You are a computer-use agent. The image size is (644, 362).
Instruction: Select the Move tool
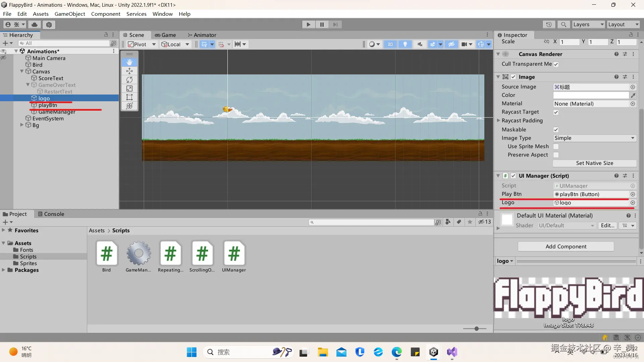point(129,71)
